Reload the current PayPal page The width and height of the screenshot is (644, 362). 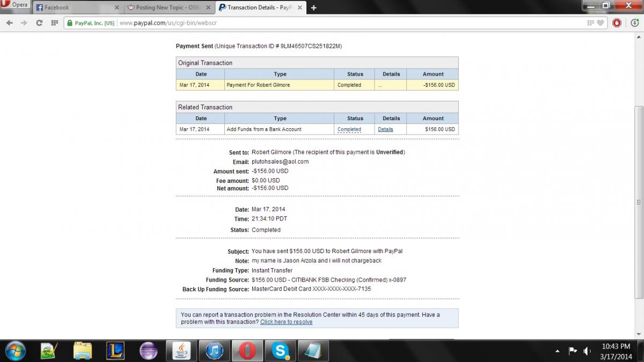39,23
